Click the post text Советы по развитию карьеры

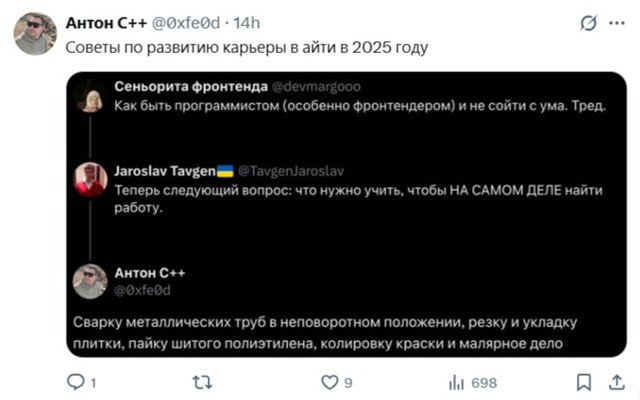coord(247,48)
